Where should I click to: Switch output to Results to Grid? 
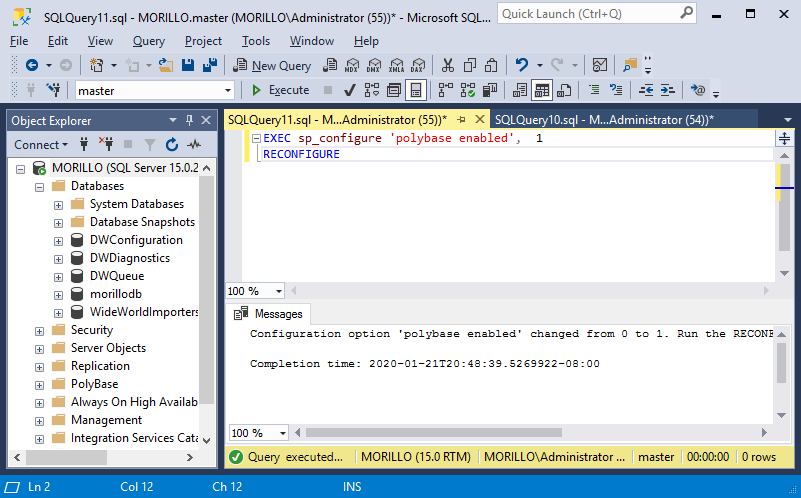pyautogui.click(x=542, y=90)
